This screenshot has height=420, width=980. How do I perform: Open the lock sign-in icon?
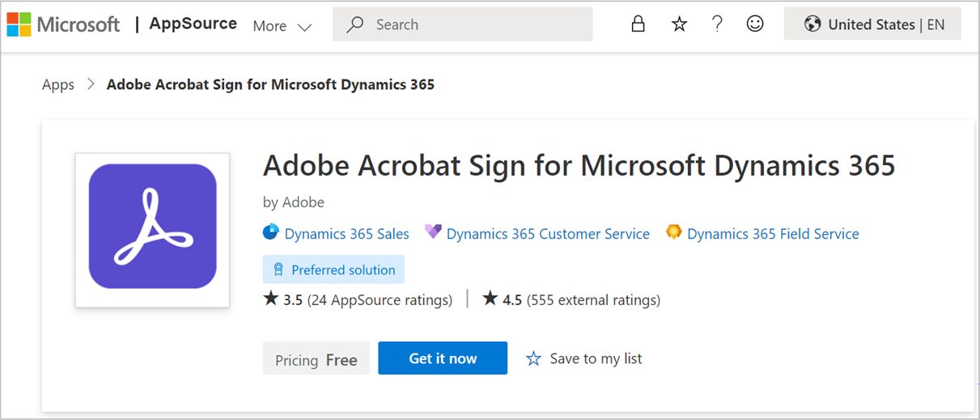coord(638,24)
